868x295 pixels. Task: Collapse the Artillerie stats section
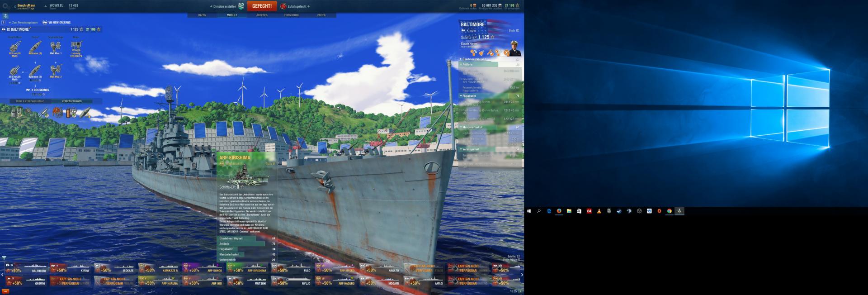[x=491, y=64]
